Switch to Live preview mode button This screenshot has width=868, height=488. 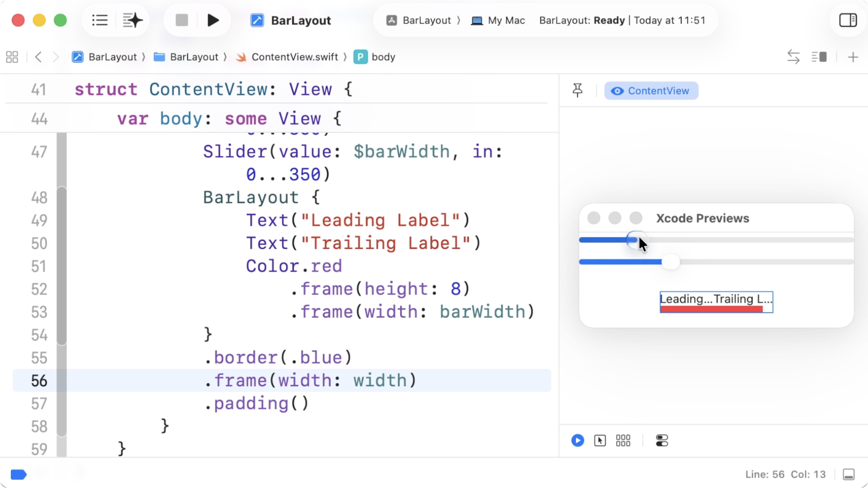[578, 441]
